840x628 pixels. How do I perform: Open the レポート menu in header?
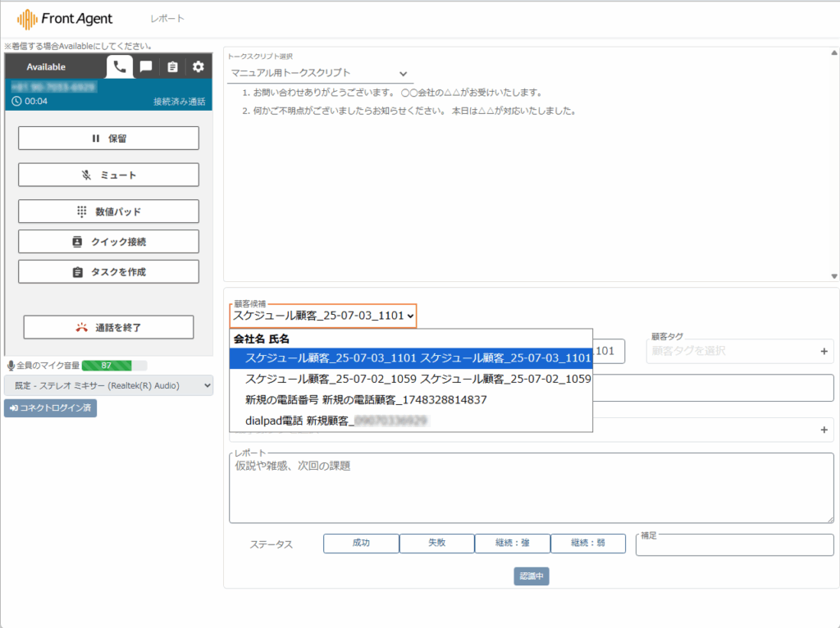167,19
